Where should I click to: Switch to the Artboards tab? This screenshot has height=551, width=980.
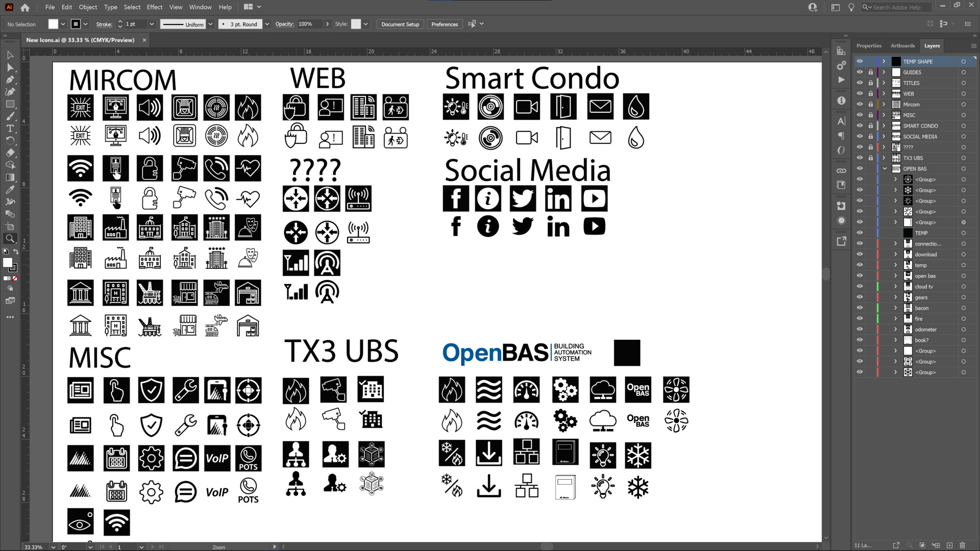tap(902, 46)
